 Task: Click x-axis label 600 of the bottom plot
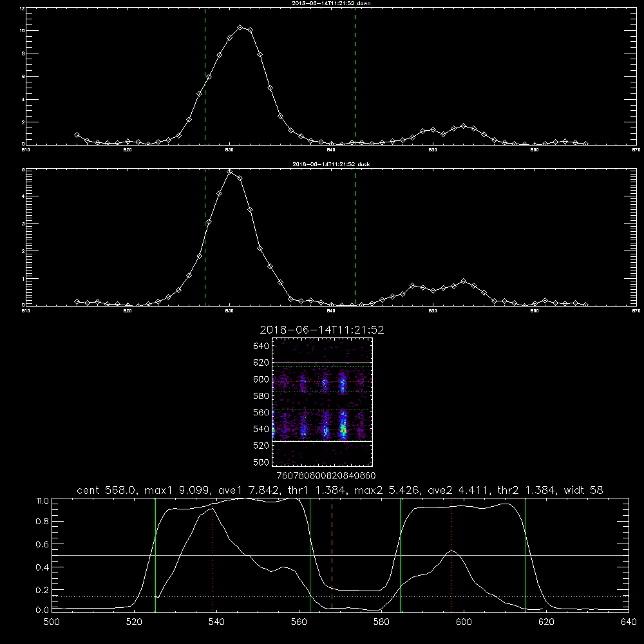464,622
